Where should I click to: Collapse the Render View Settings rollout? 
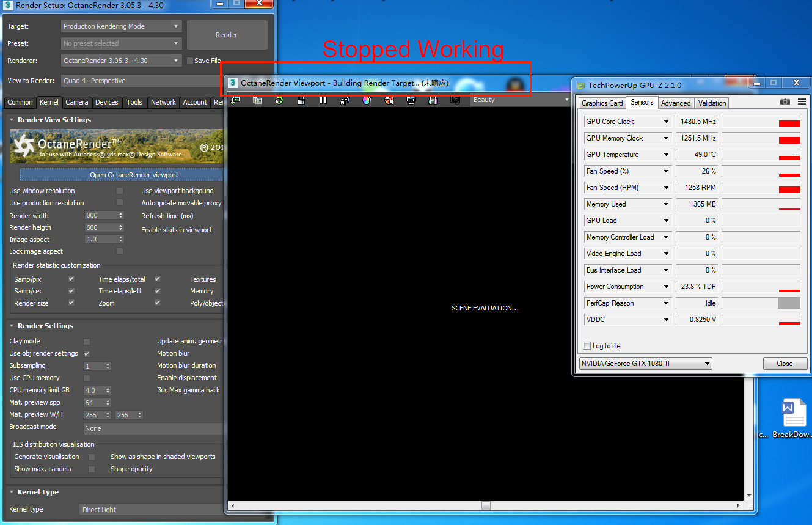[12, 120]
